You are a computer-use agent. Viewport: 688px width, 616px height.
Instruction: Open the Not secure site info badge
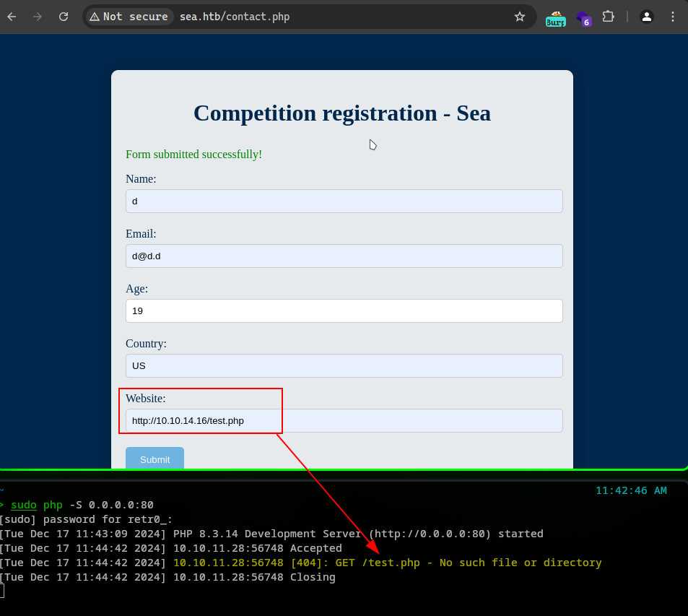[x=129, y=17]
